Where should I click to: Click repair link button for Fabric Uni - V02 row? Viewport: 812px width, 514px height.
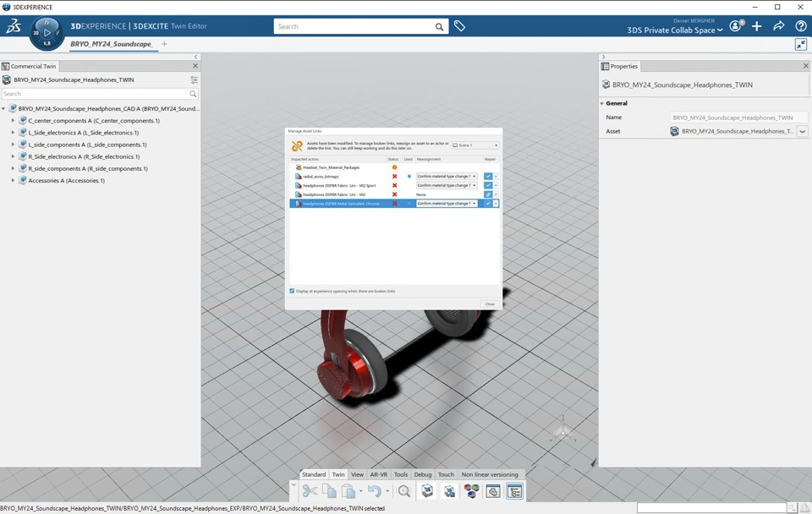click(x=488, y=194)
